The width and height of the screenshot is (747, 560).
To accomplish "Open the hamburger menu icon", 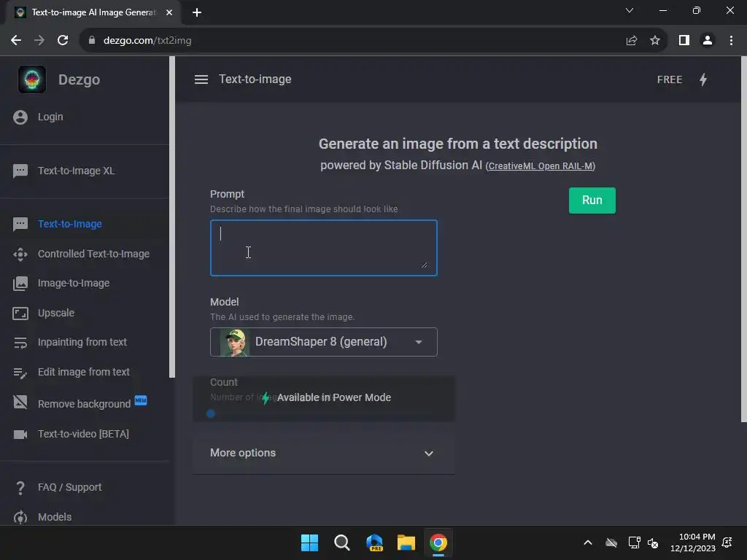I will pyautogui.click(x=201, y=79).
